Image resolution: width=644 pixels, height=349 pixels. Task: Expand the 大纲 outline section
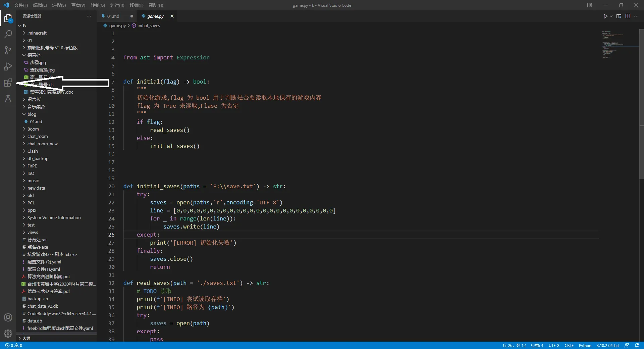56,338
